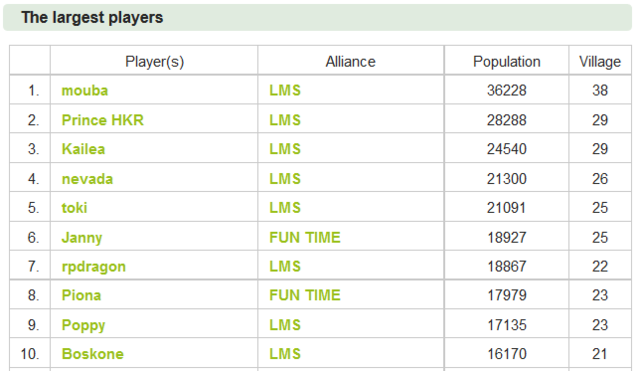View nevada's player profile
640x371 pixels.
tap(87, 179)
